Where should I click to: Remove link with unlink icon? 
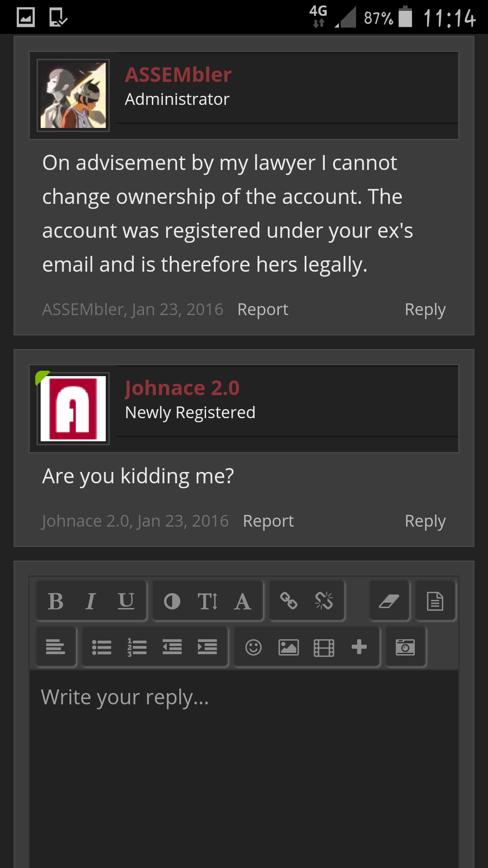[x=324, y=601]
